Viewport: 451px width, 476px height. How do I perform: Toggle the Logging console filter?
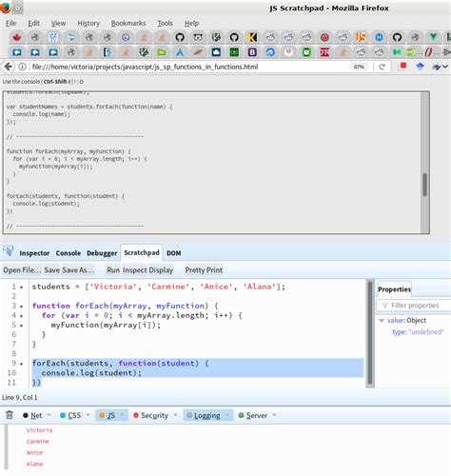[x=204, y=415]
